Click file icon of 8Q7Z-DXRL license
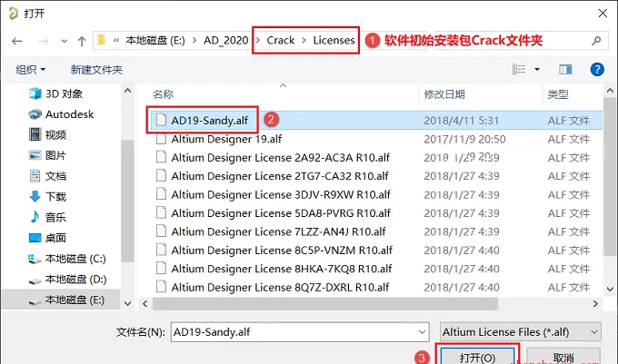This screenshot has width=618, height=364. pos(161,287)
